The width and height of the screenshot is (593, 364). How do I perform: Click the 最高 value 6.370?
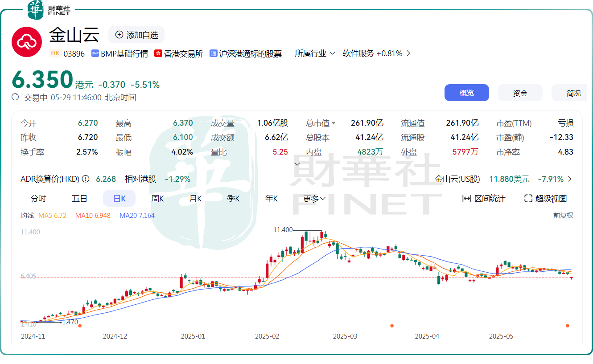coord(183,123)
